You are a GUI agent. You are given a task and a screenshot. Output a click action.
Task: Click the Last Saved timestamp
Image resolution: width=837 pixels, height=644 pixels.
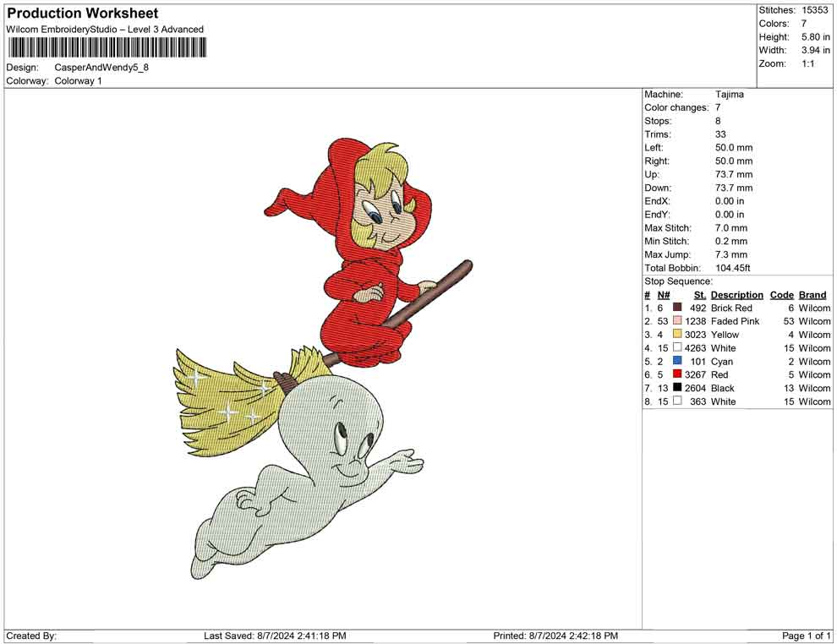[x=275, y=636]
